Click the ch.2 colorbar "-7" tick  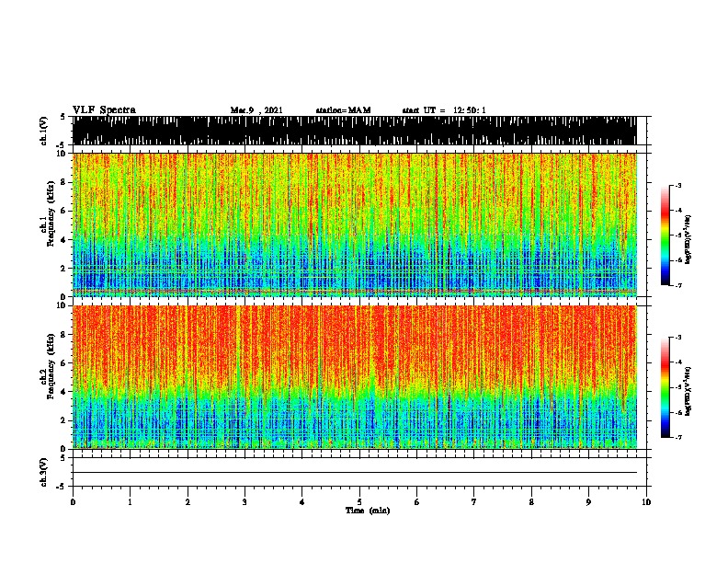point(678,438)
